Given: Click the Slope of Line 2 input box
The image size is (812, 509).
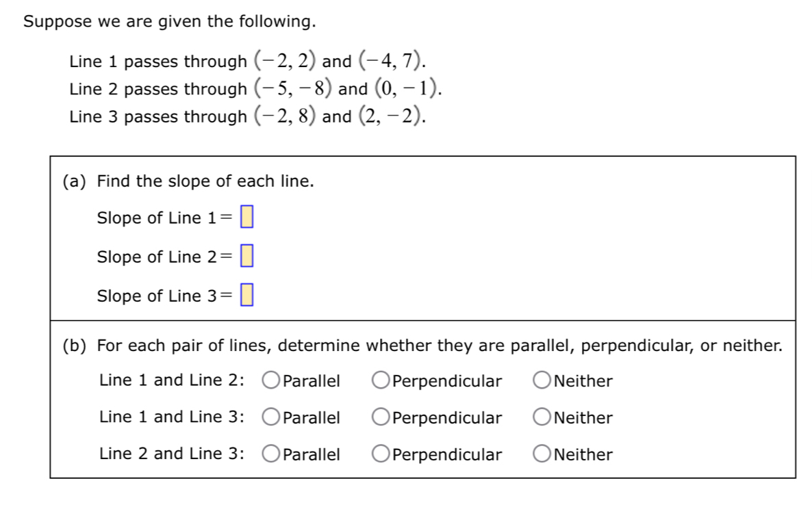Looking at the screenshot, I should pyautogui.click(x=247, y=257).
